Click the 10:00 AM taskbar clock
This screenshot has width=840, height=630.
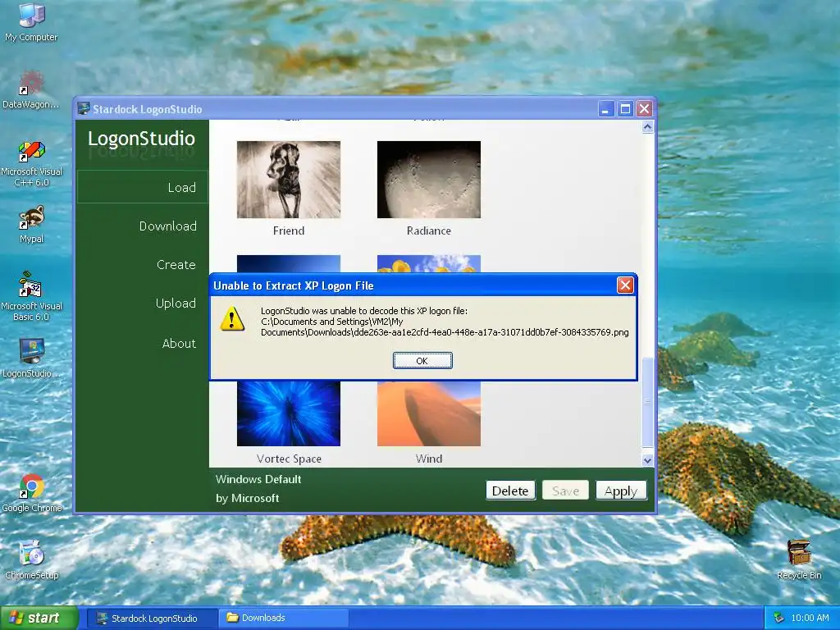pyautogui.click(x=810, y=618)
